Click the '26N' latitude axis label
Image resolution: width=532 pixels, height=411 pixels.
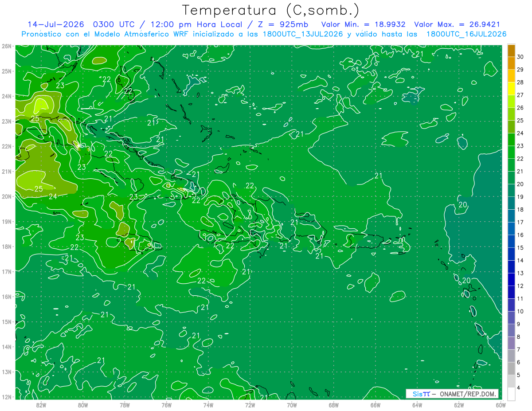[6, 46]
